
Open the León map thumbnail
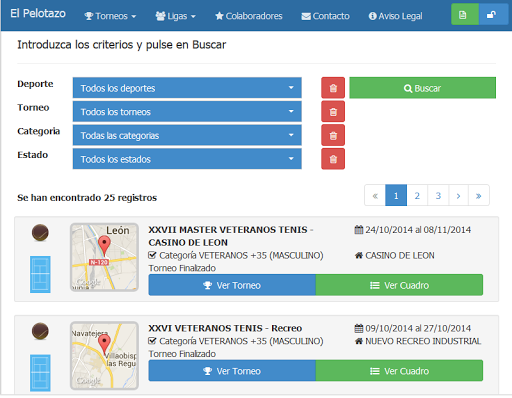[x=104, y=257]
